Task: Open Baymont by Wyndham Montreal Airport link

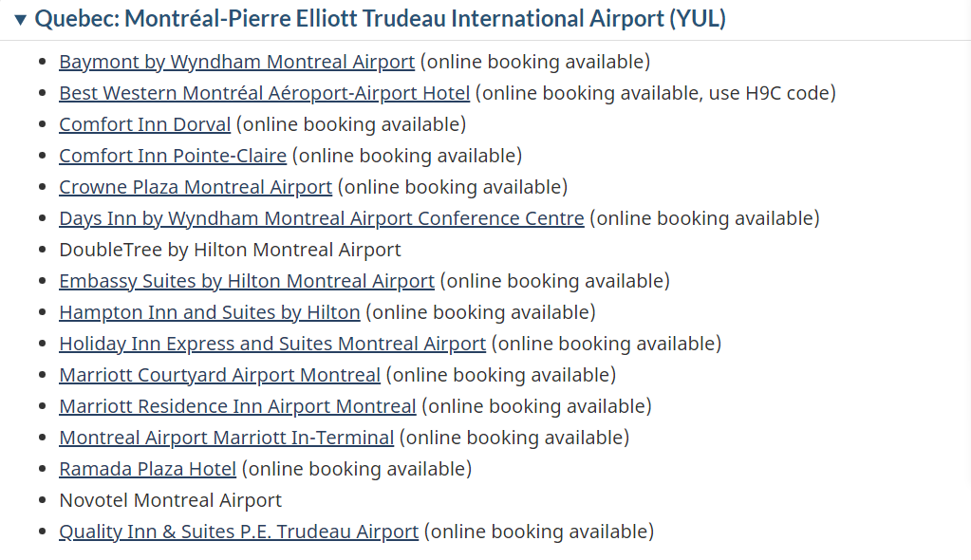Action: click(x=236, y=62)
